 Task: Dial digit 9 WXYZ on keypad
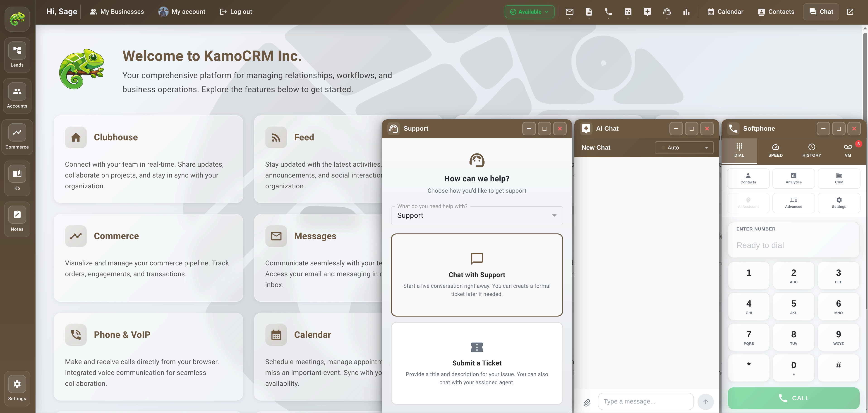(838, 337)
